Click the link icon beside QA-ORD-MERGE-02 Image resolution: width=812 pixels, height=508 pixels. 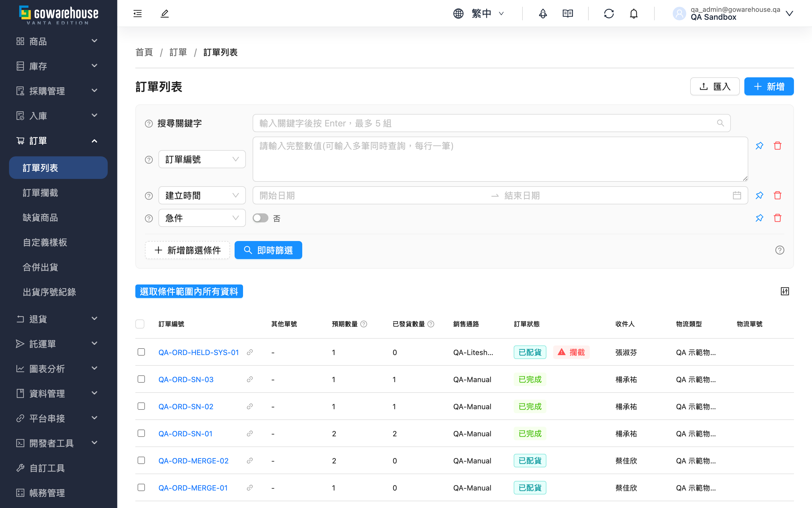click(x=250, y=461)
